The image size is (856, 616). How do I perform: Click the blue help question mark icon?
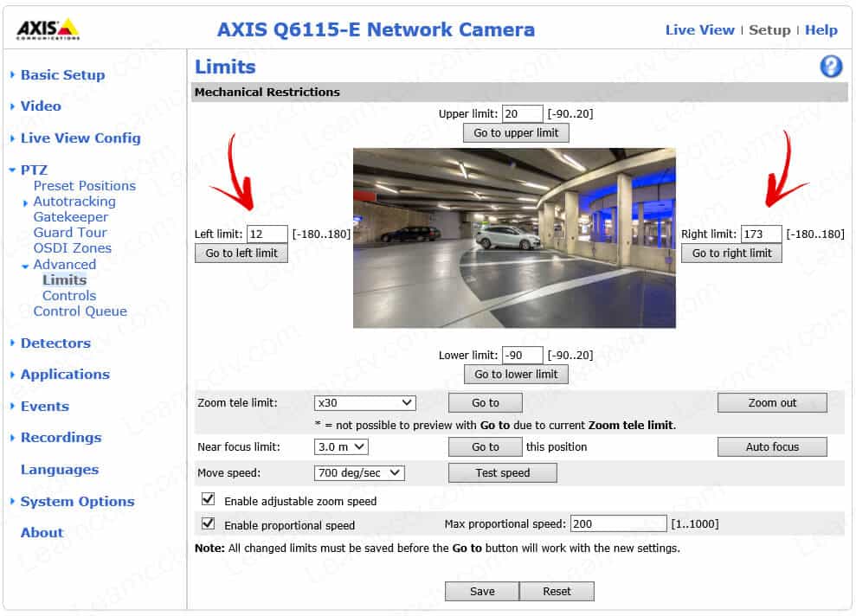point(831,67)
